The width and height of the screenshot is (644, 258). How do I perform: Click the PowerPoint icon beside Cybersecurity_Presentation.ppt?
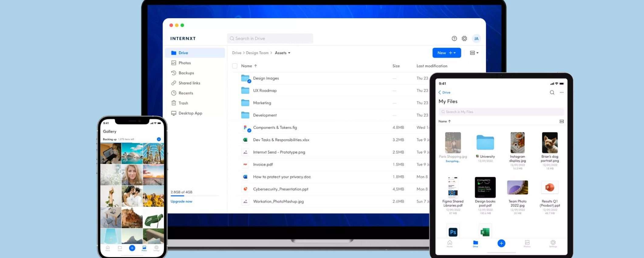coord(245,189)
